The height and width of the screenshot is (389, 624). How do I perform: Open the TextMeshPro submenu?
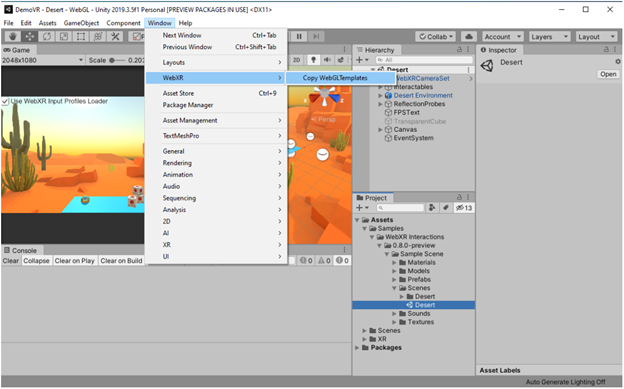coord(216,136)
